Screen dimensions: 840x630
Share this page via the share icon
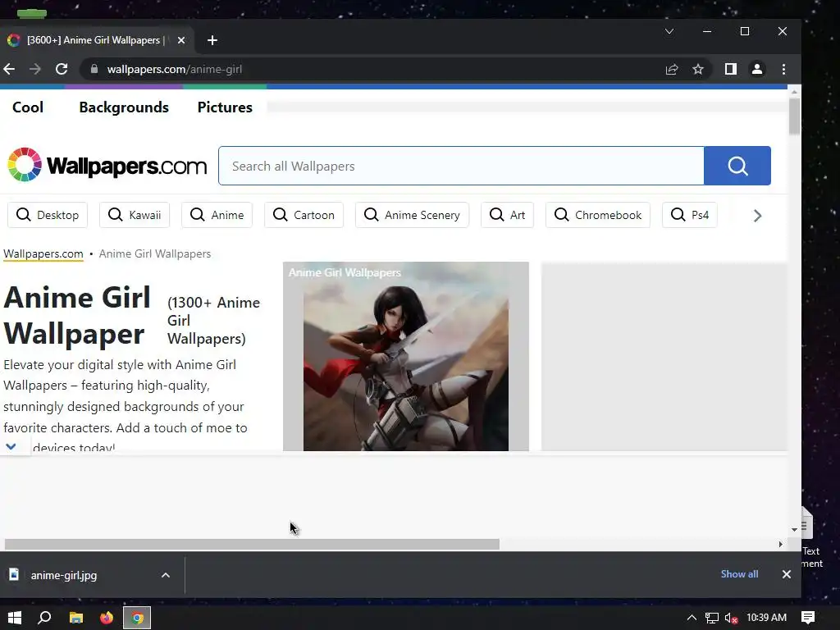672,69
